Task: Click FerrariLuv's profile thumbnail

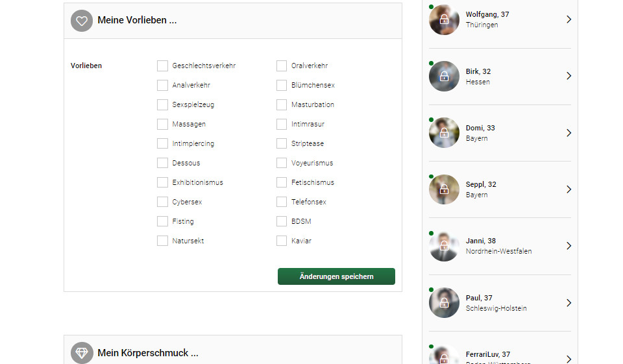Action: point(444,356)
